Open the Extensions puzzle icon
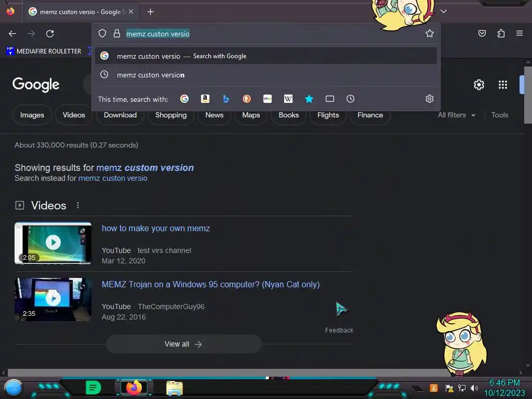532x399 pixels. coord(501,33)
